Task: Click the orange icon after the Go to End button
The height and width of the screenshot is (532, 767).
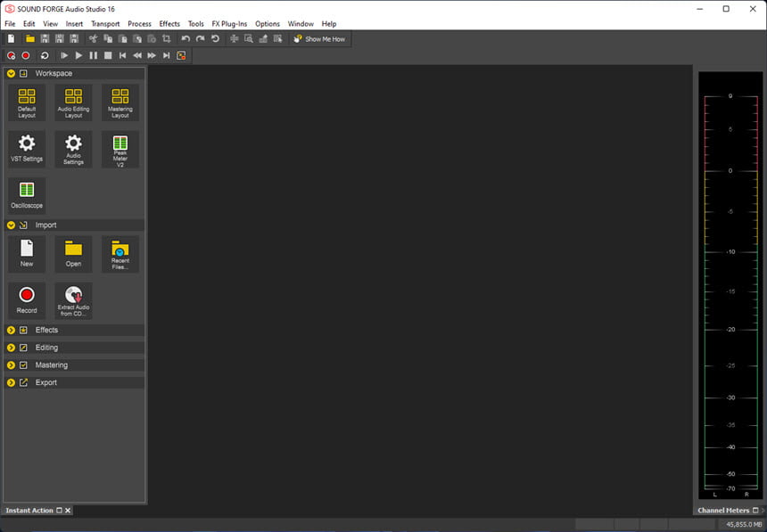Action: (x=181, y=56)
